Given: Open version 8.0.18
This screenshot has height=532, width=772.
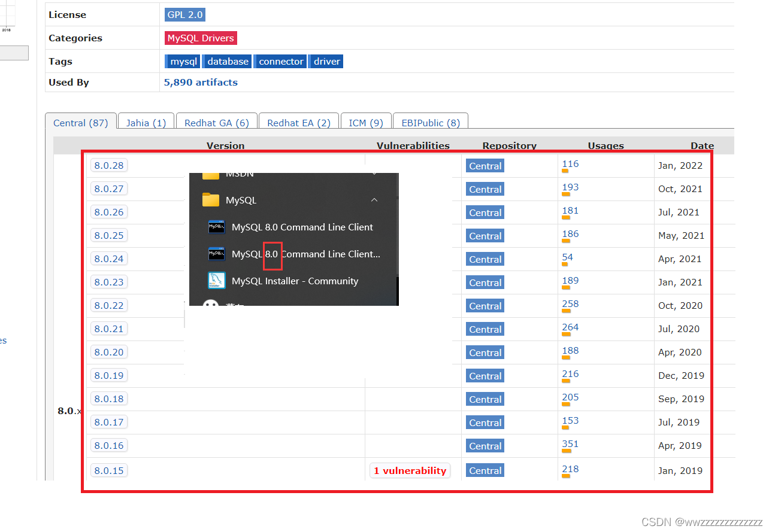Looking at the screenshot, I should click(109, 399).
